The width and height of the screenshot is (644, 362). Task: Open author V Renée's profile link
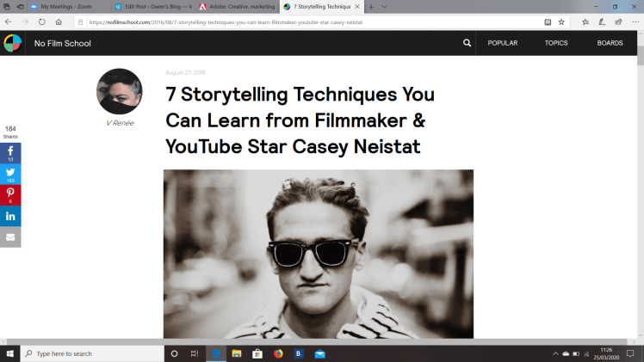click(120, 123)
